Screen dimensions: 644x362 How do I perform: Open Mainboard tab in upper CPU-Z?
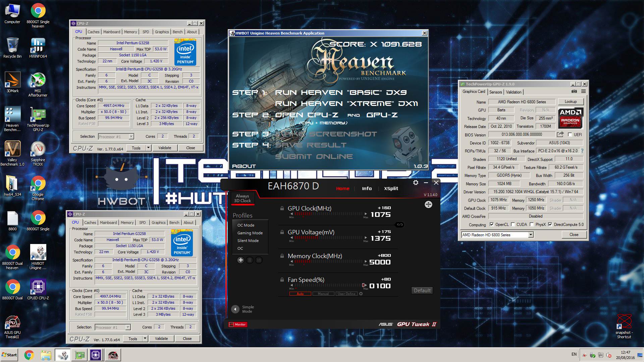coord(112,32)
